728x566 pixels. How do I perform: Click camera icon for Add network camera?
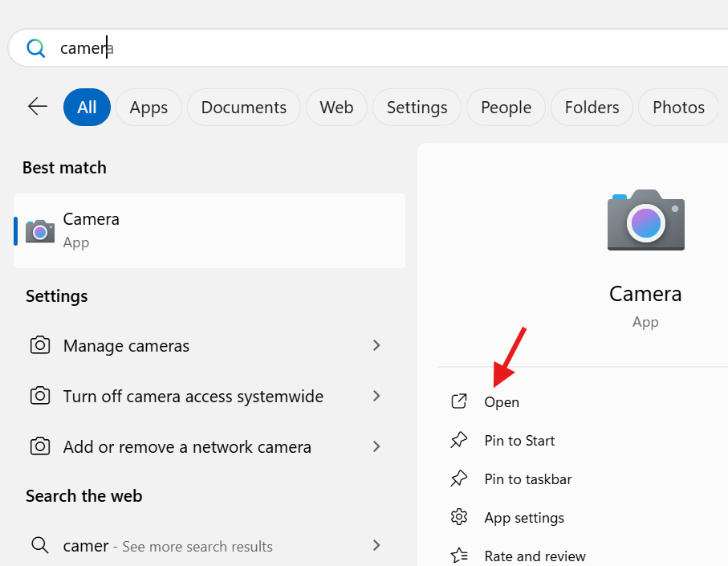point(39,447)
